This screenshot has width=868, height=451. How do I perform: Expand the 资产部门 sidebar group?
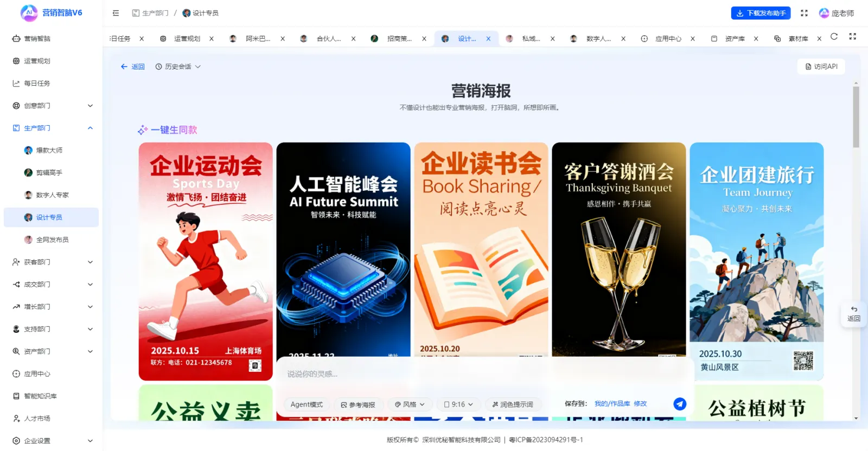(52, 351)
